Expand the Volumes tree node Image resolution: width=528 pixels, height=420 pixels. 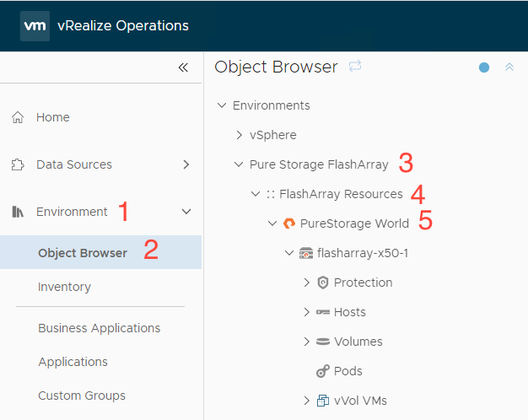pyautogui.click(x=306, y=342)
